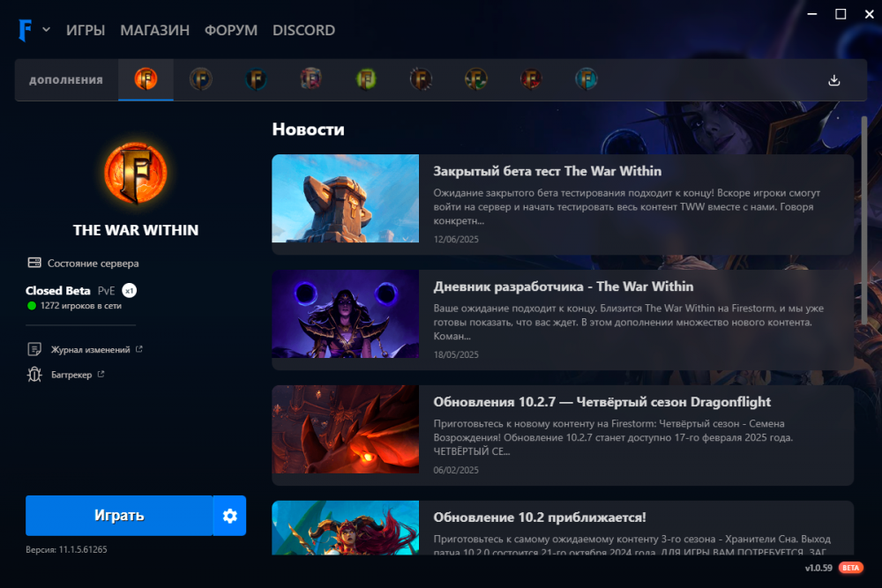The width and height of the screenshot is (882, 588).
Task: Click the дополнения label
Action: tap(66, 80)
